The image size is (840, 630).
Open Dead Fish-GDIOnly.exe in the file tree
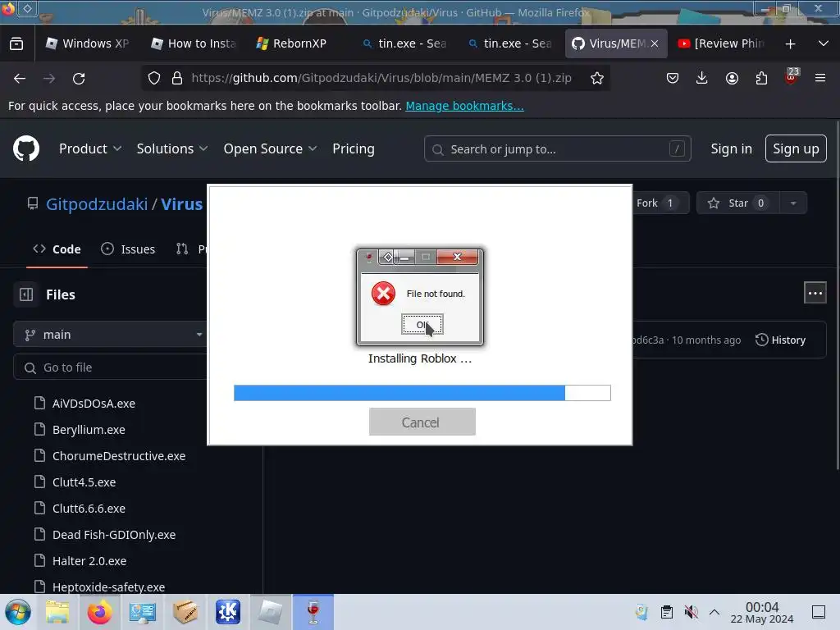[x=114, y=535]
